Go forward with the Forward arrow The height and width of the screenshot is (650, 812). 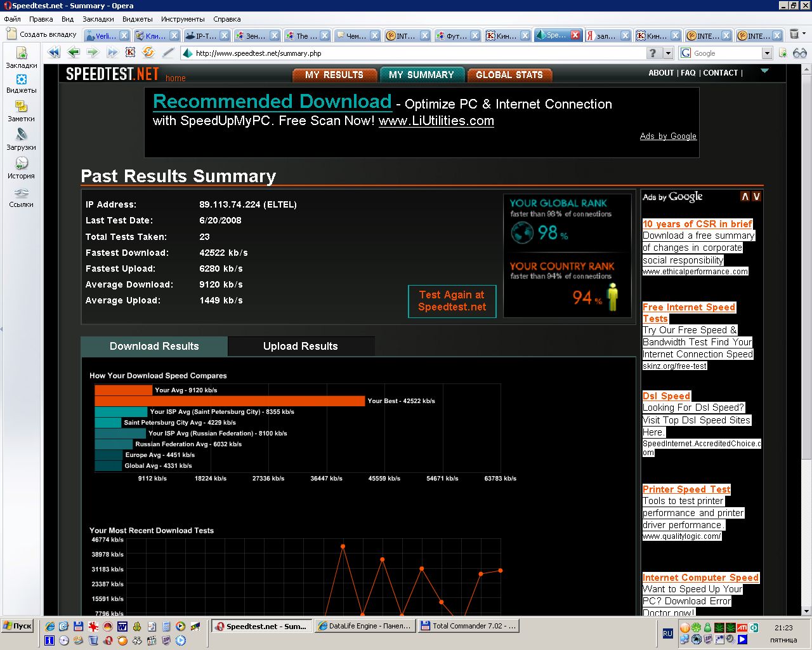tap(93, 53)
